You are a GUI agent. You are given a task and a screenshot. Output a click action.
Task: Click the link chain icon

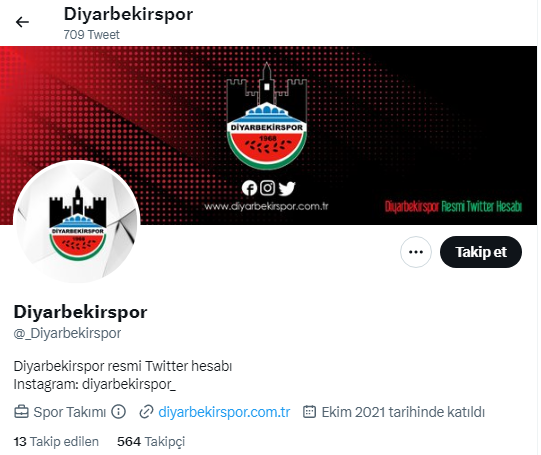pos(146,412)
